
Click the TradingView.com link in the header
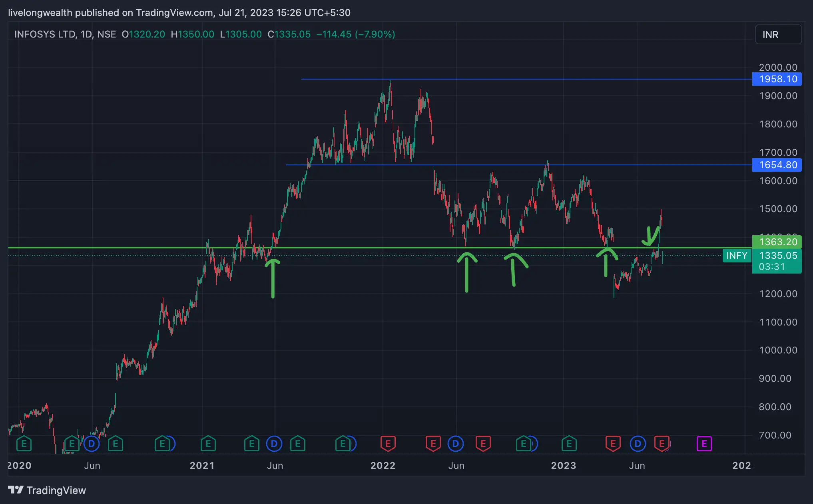coord(172,12)
